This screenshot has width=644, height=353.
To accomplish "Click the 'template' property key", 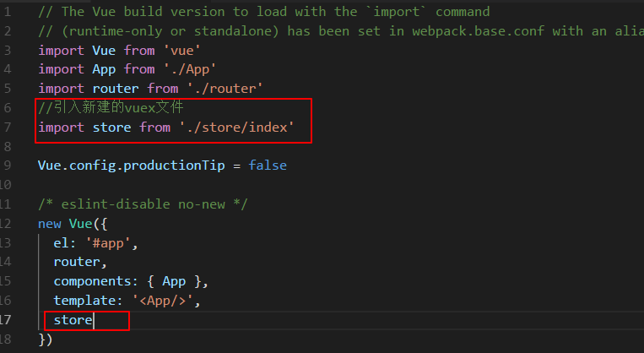I will tap(84, 301).
